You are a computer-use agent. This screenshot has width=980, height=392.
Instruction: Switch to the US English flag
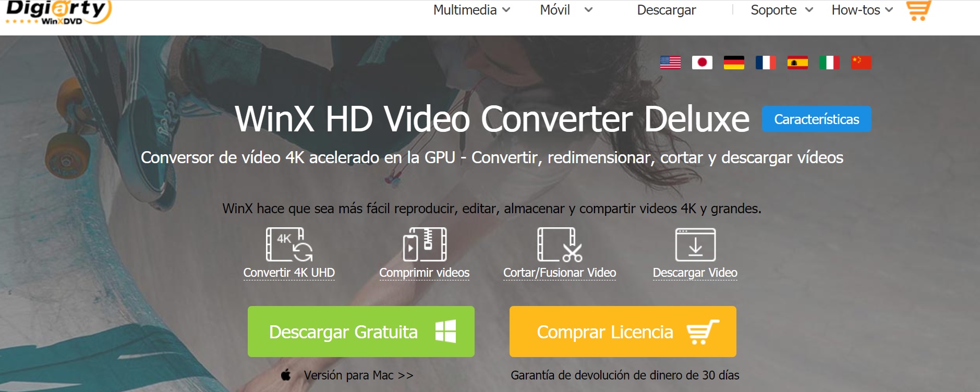[670, 63]
